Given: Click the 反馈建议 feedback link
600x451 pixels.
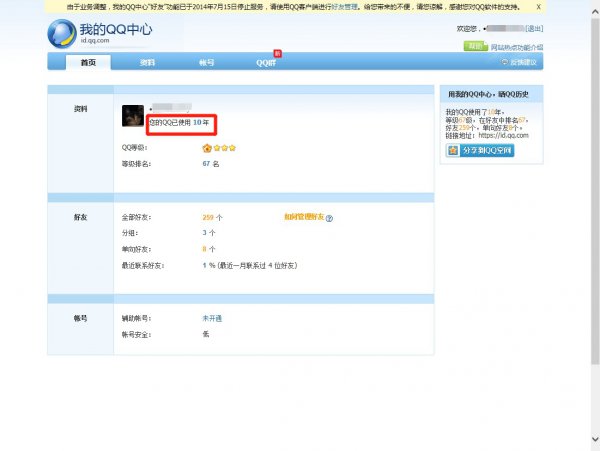Looking at the screenshot, I should pyautogui.click(x=523, y=62).
